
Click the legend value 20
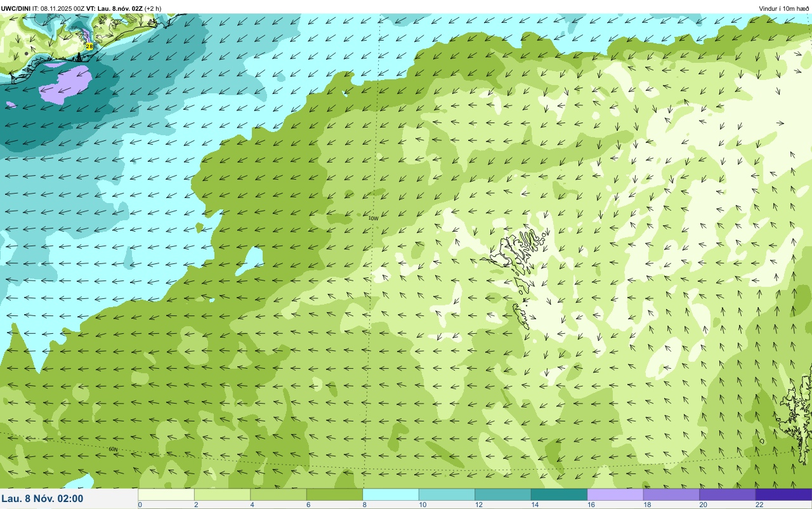702,505
